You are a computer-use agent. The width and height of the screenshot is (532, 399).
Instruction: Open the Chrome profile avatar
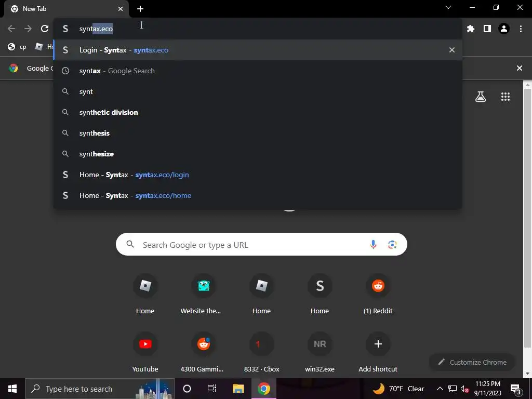(504, 29)
